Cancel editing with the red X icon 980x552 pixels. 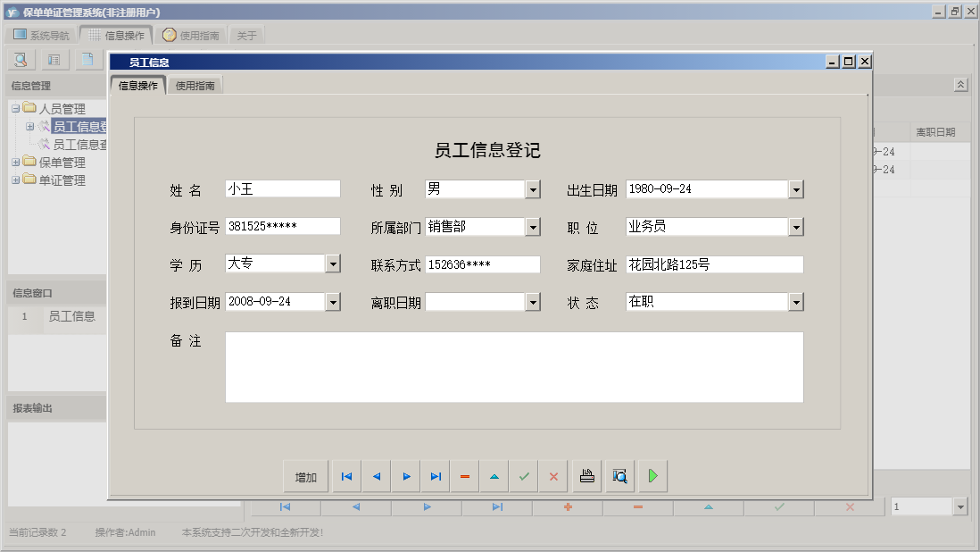click(552, 476)
